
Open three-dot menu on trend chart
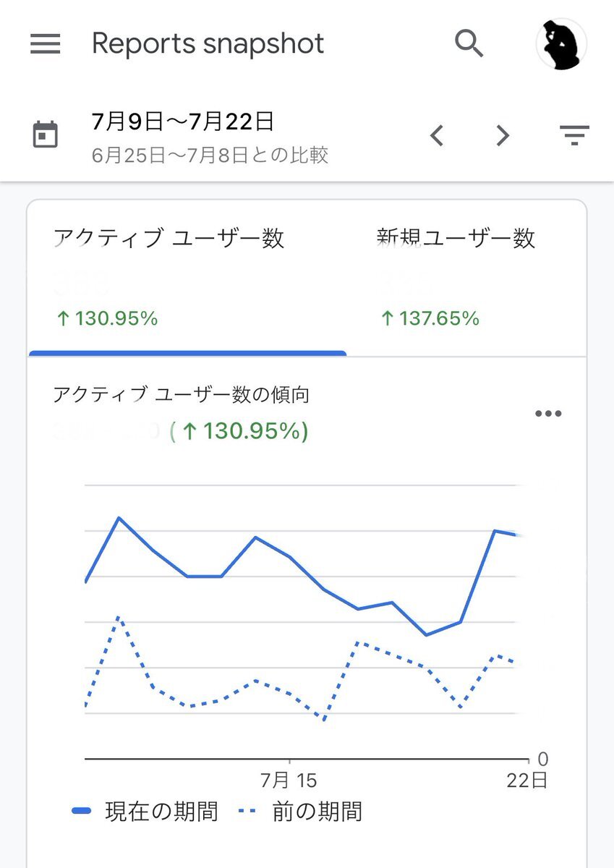(x=548, y=414)
